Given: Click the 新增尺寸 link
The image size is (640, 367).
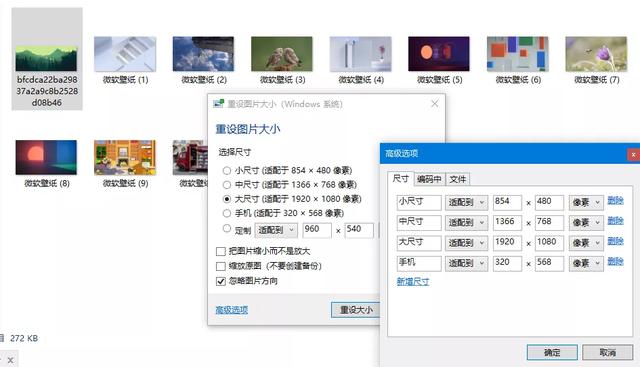Looking at the screenshot, I should click(413, 282).
